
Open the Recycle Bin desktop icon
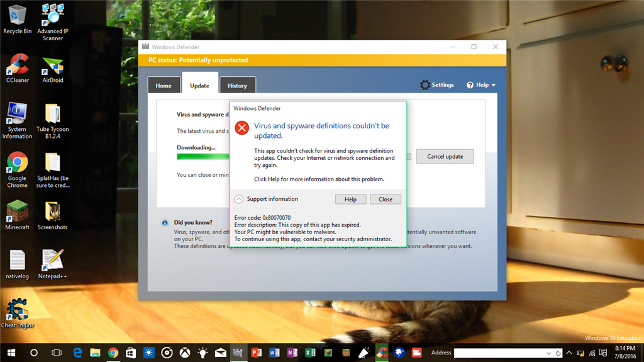[17, 20]
